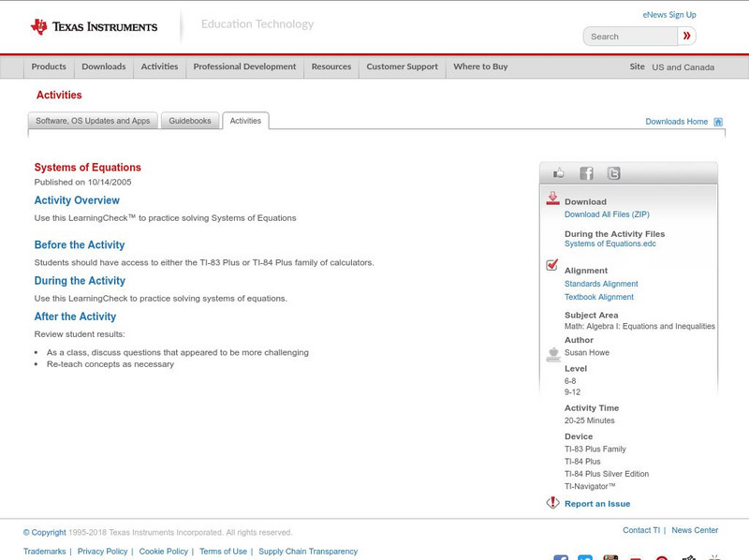Screen dimensions: 749x560
Task: Switch to the Guidebooks tab
Action: (x=190, y=121)
